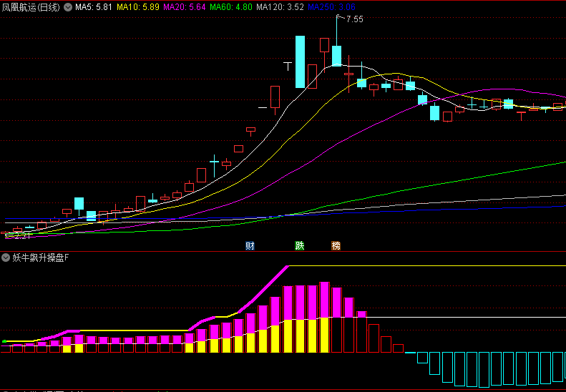Click the first cyan hollow indicator bar
This screenshot has width=566, height=392.
tap(422, 357)
